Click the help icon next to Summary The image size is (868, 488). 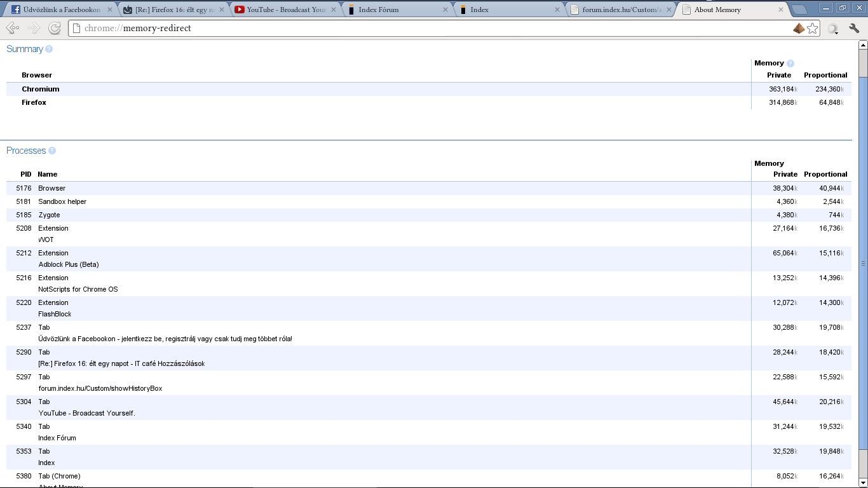tap(49, 49)
